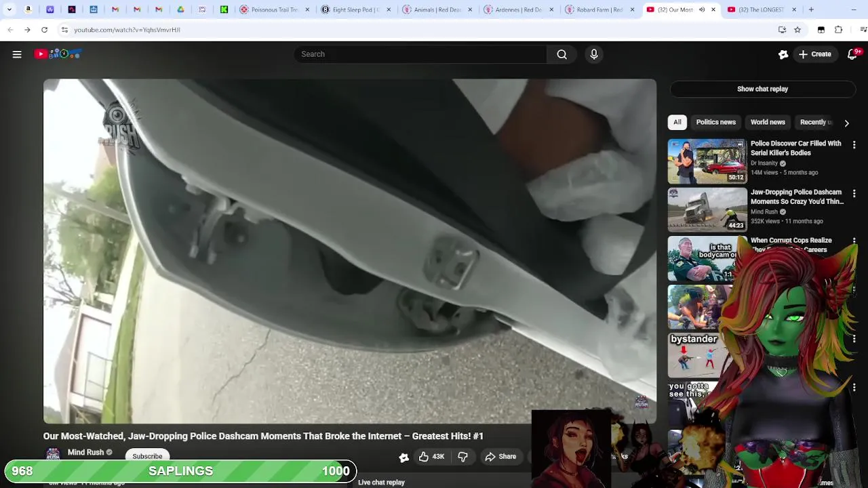
Task: Open Mind Rush channel avatar
Action: (x=53, y=454)
